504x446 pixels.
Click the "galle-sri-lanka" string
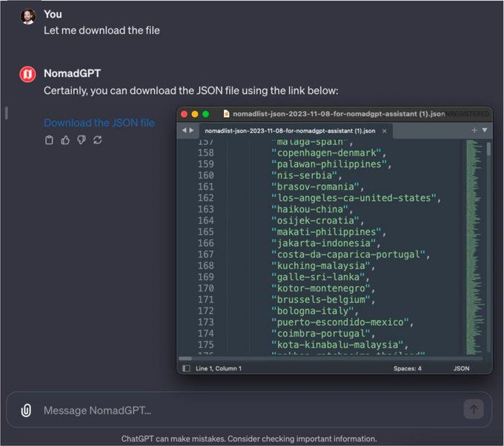(318, 277)
